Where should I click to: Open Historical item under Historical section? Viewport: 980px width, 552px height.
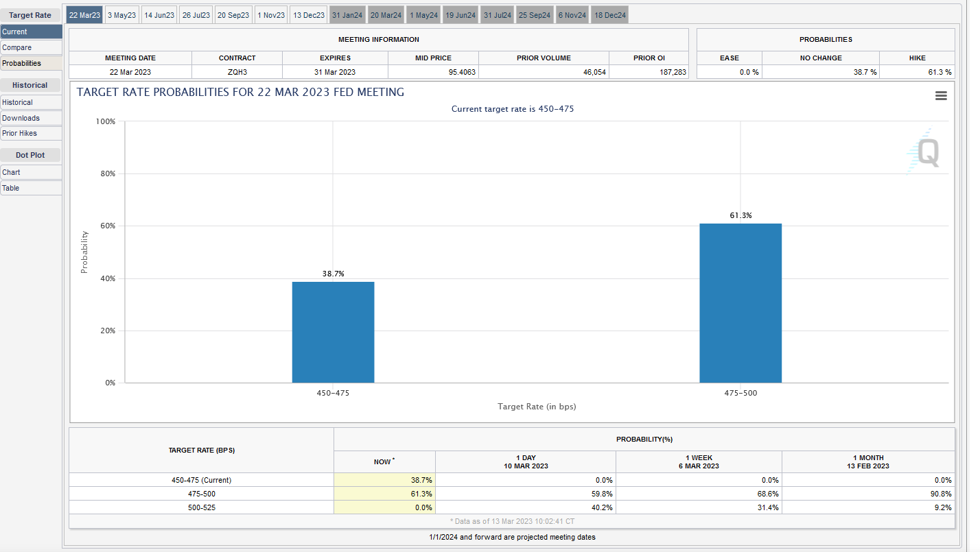coord(31,102)
